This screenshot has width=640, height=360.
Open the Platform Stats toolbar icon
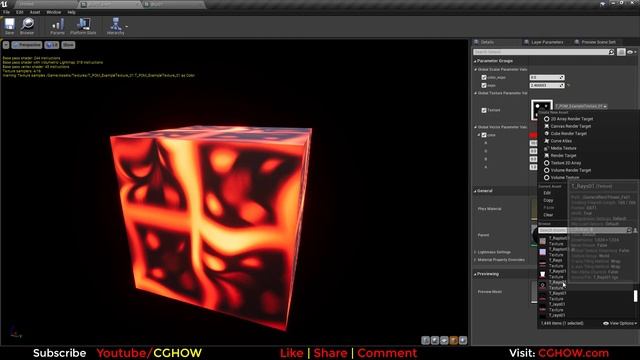[84, 24]
